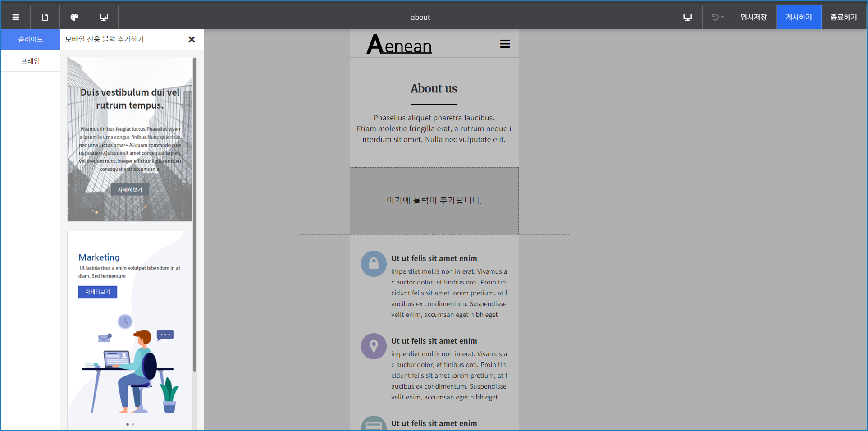Close the mobile block panel

coord(192,40)
